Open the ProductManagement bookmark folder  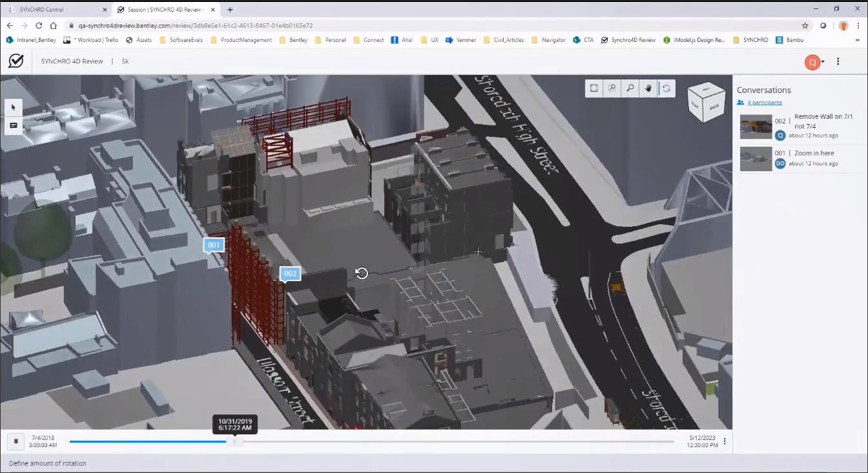[241, 40]
